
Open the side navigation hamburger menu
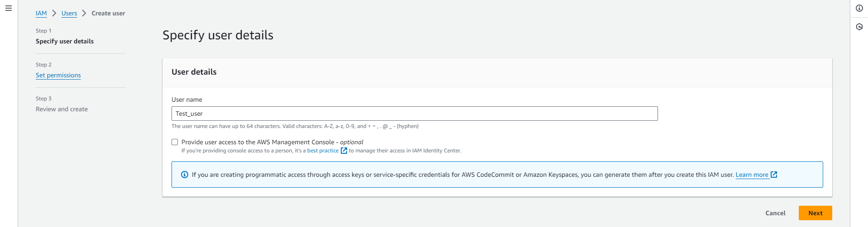point(8,8)
